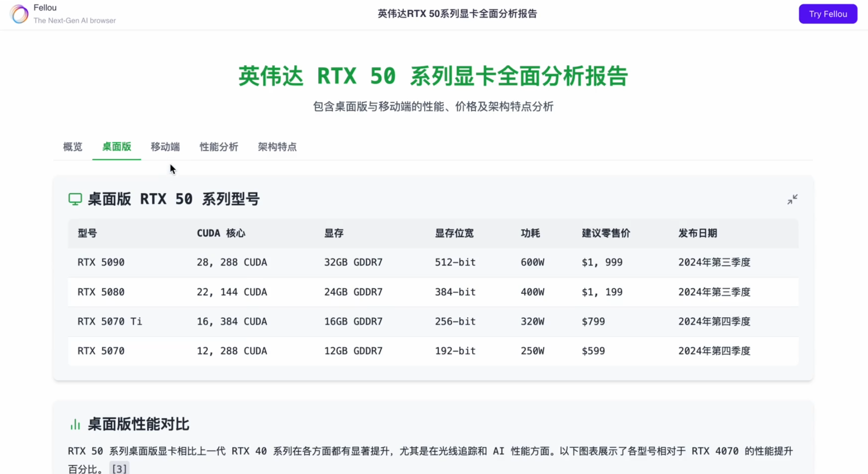Click the 型号 column header

tap(87, 233)
